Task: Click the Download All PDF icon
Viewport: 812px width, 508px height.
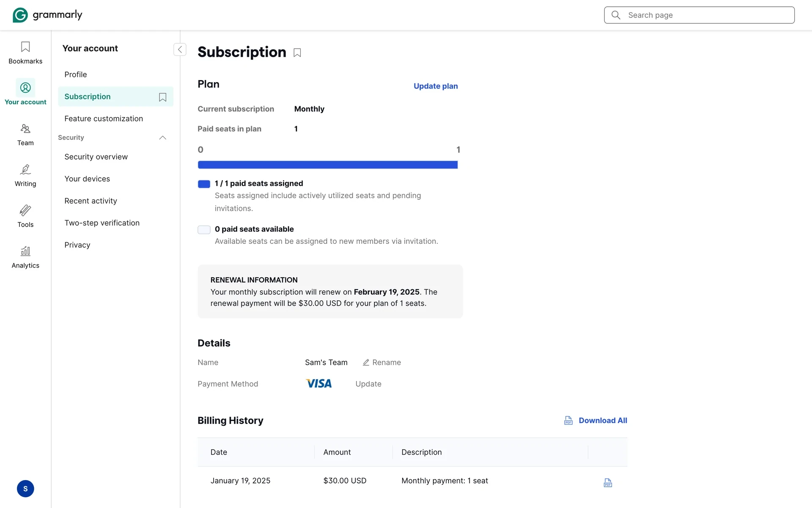Action: coord(568,420)
